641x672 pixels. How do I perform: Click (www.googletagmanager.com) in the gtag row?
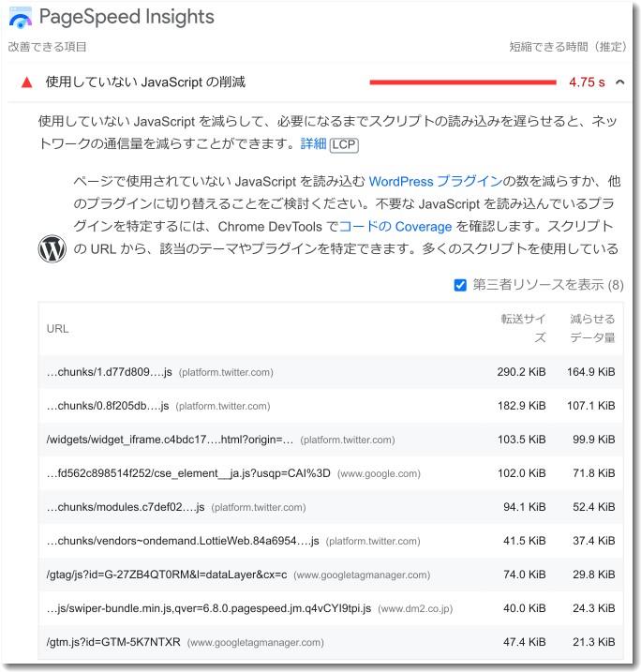tap(362, 575)
